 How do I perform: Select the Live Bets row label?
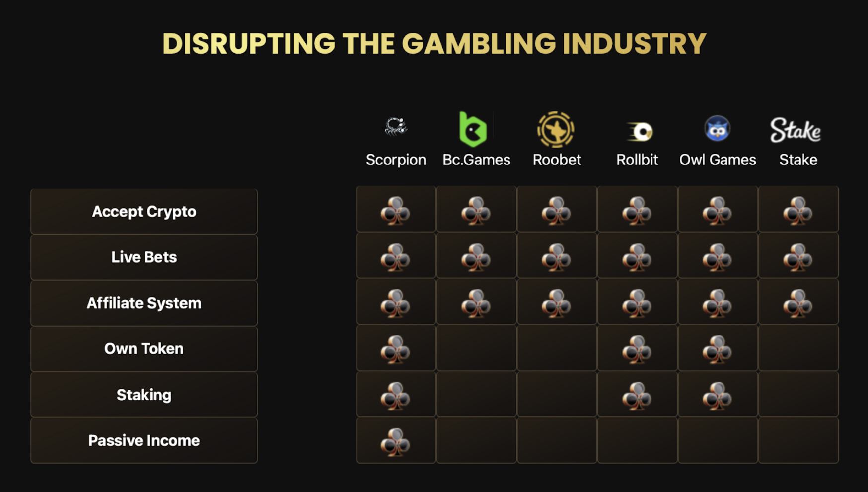(x=144, y=257)
